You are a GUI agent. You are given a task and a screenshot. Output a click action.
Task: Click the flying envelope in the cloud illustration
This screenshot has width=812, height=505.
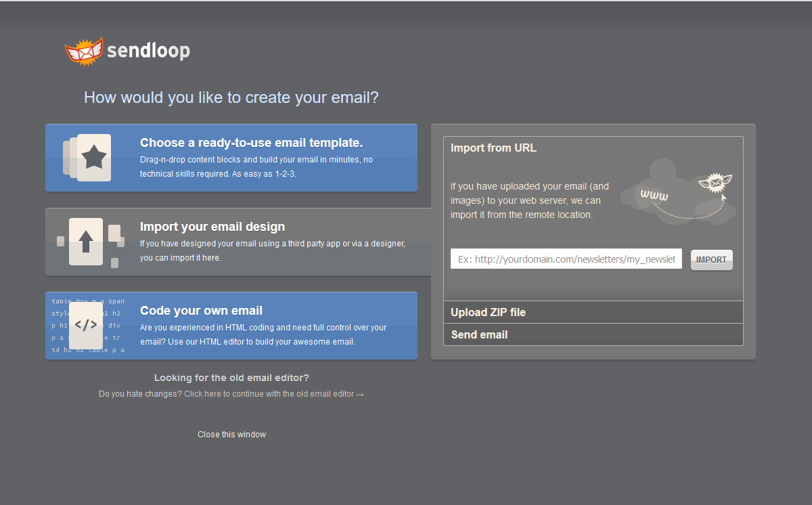(715, 183)
